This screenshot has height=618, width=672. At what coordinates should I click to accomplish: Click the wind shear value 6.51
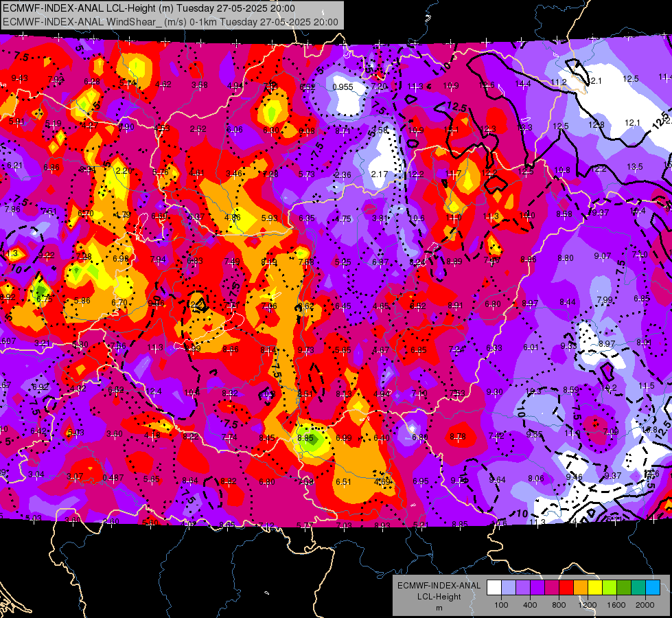343,482
